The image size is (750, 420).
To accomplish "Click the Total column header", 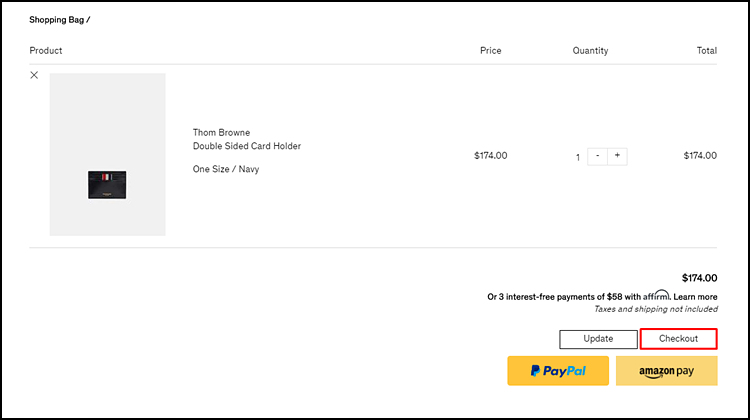I will (x=706, y=51).
